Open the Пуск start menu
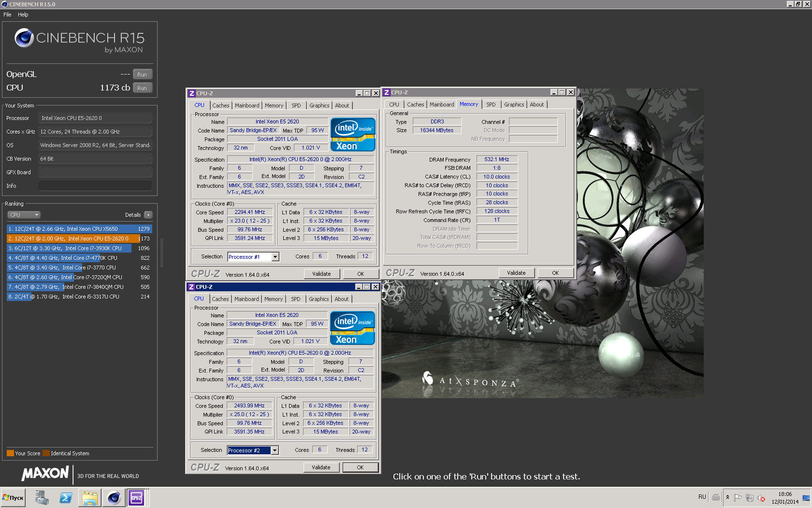 click(x=13, y=497)
